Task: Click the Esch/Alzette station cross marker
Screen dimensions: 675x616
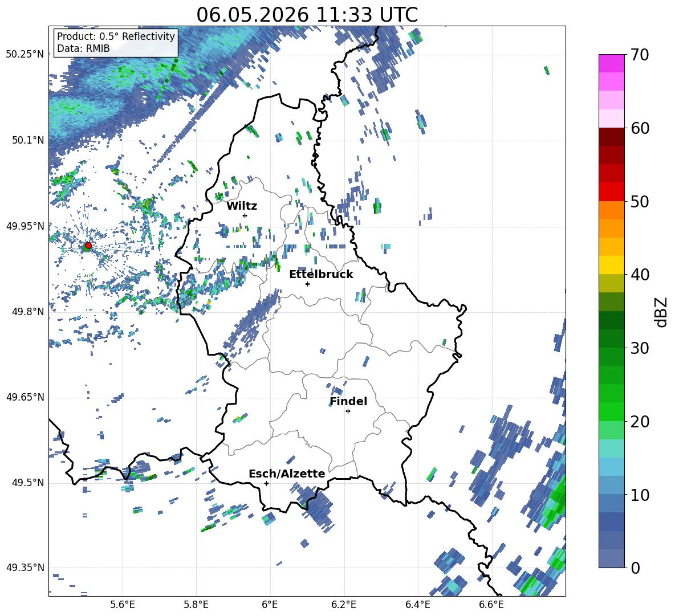Action: pos(266,483)
